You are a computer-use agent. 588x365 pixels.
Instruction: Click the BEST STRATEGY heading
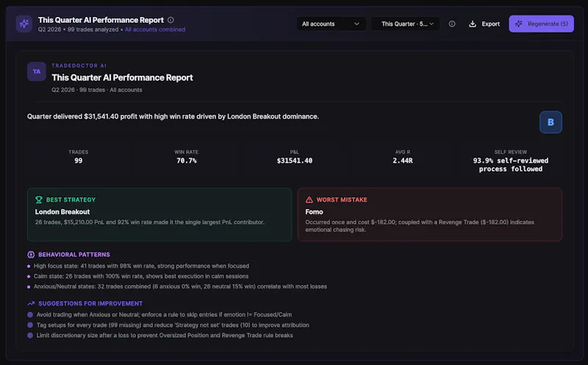71,199
